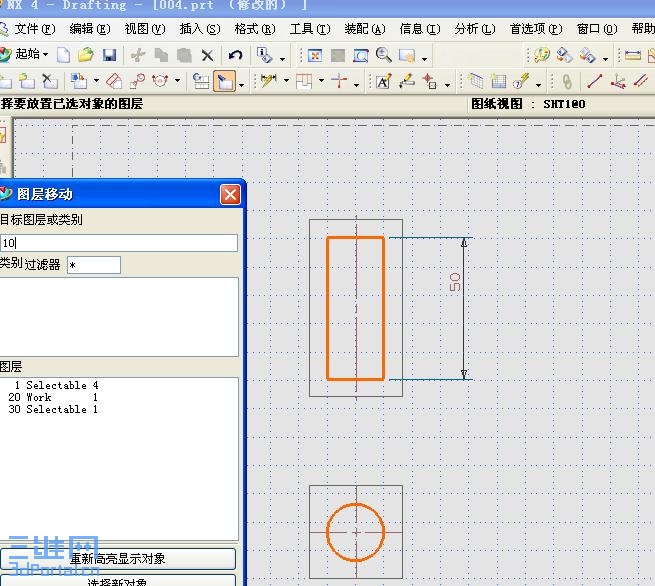Expand dropdown arrow beside highlighted view tool
655x586 pixels.
coord(241,85)
